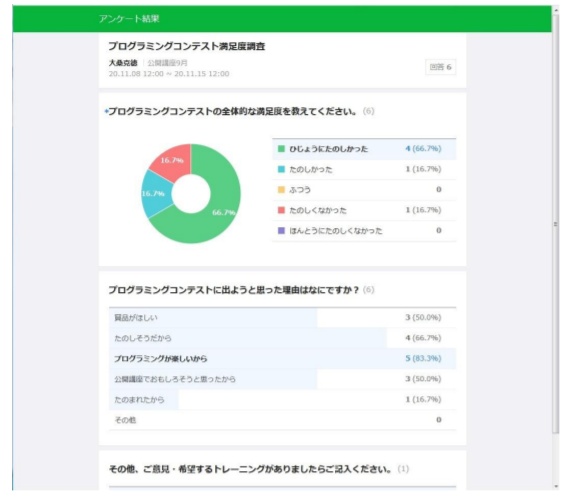Click the survey title プログラミングコンテスト満足度調査

pyautogui.click(x=186, y=46)
